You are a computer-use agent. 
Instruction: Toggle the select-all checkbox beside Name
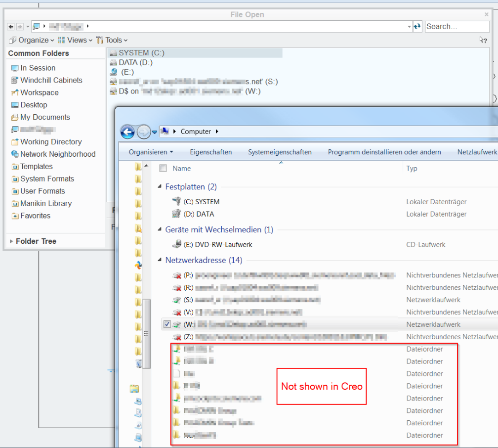(x=163, y=168)
